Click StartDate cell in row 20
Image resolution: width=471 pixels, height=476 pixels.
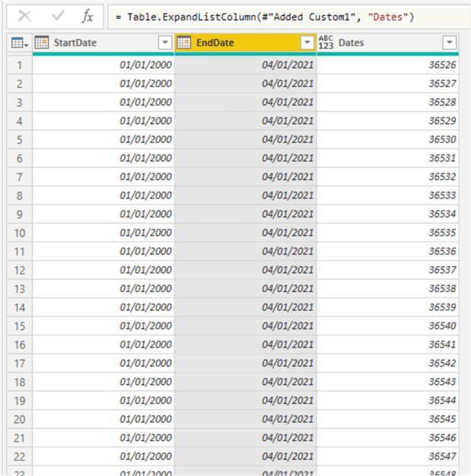103,419
